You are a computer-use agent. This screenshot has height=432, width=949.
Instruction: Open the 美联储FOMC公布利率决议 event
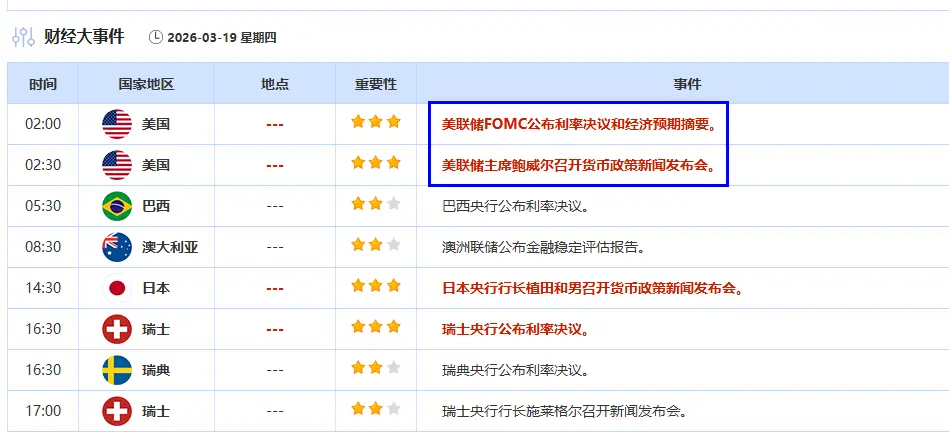coord(579,125)
